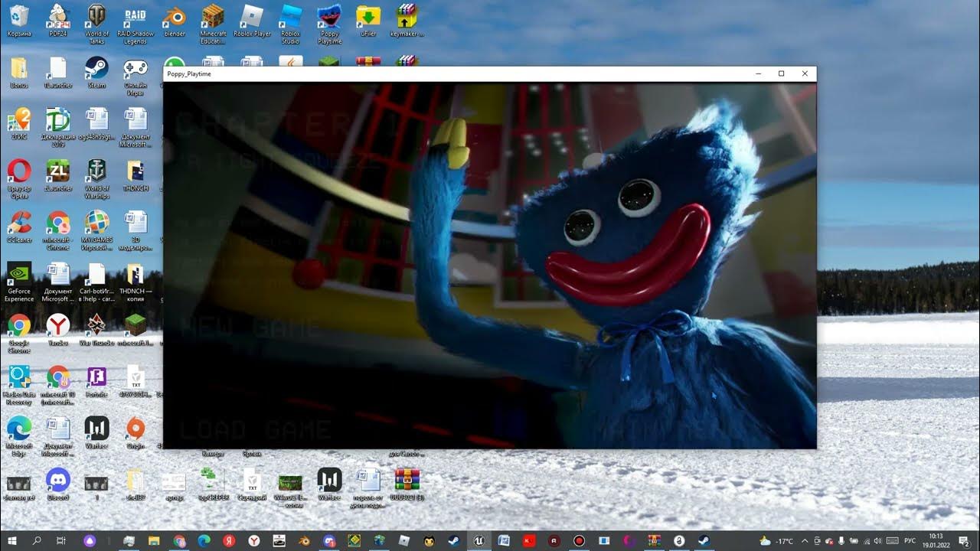Maximize the Poppy_Playtime window
The width and height of the screenshot is (980, 551).
tap(781, 73)
